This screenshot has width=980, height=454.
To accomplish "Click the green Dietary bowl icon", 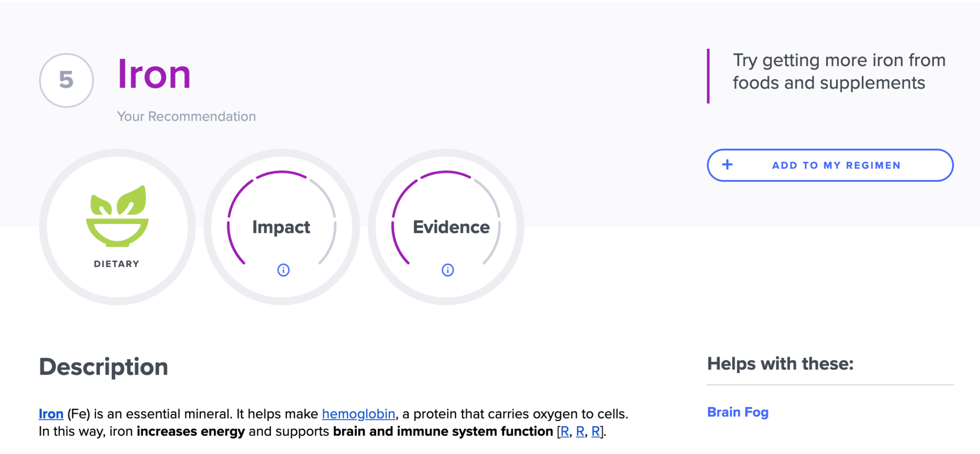I will 117,216.
